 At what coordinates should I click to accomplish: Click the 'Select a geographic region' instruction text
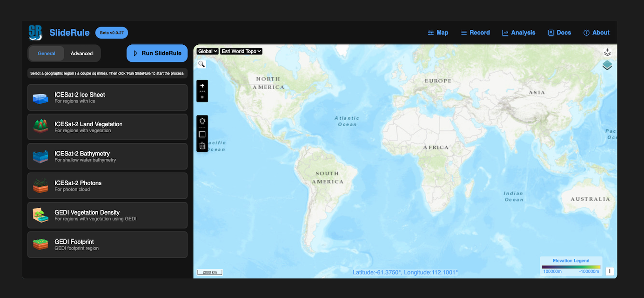(107, 73)
